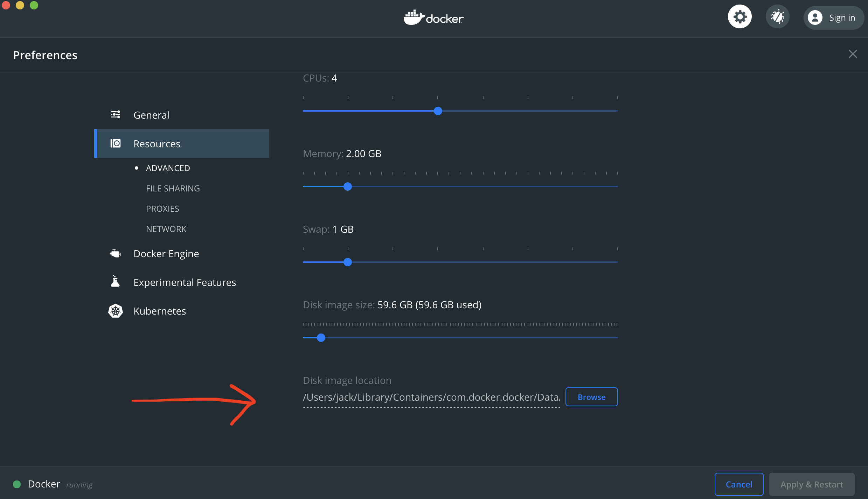The height and width of the screenshot is (499, 868).
Task: Click the green running status indicator
Action: pos(16,484)
